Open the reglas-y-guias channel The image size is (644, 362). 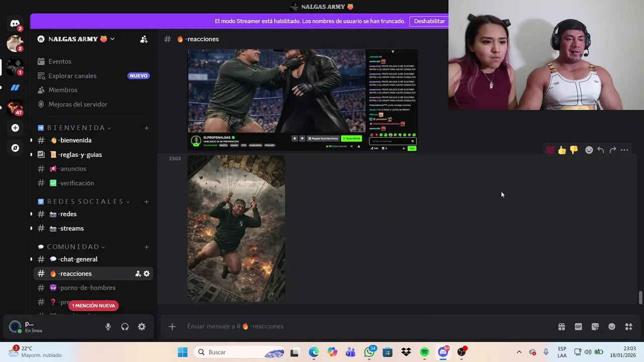pyautogui.click(x=94, y=154)
